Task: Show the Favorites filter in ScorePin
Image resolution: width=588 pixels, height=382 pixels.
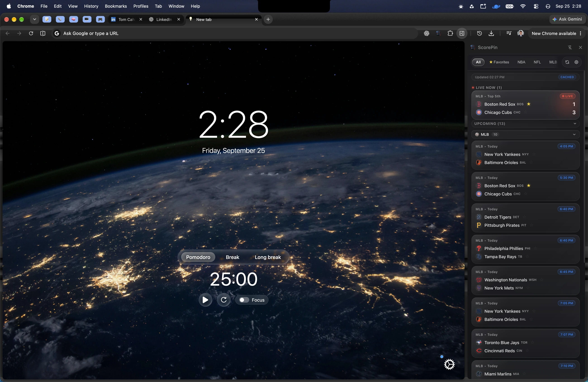Action: tap(499, 62)
